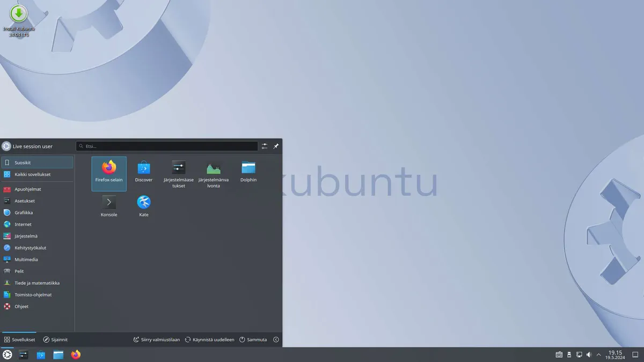Launch Kate text editor

[x=144, y=207]
